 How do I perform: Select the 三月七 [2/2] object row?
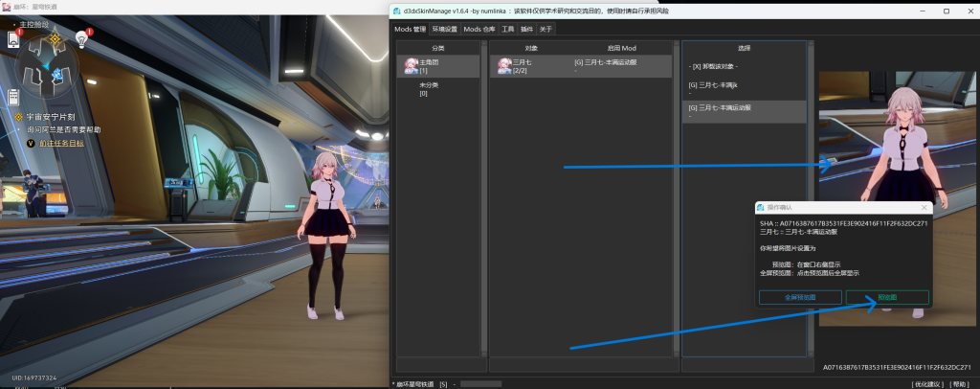(581, 66)
